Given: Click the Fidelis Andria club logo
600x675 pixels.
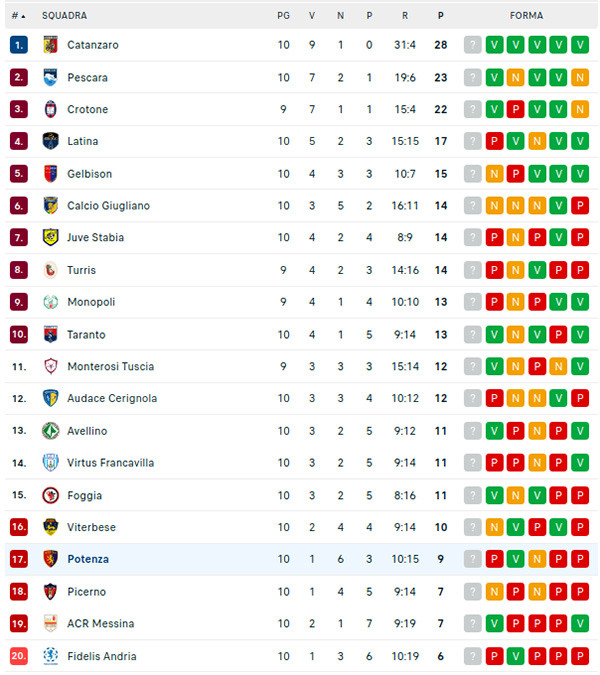Looking at the screenshot, I should [50, 656].
